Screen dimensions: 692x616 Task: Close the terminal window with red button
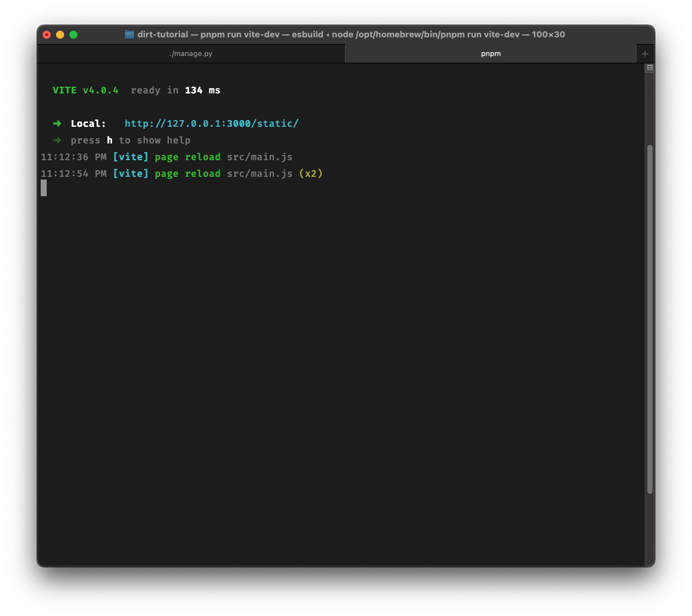point(47,35)
